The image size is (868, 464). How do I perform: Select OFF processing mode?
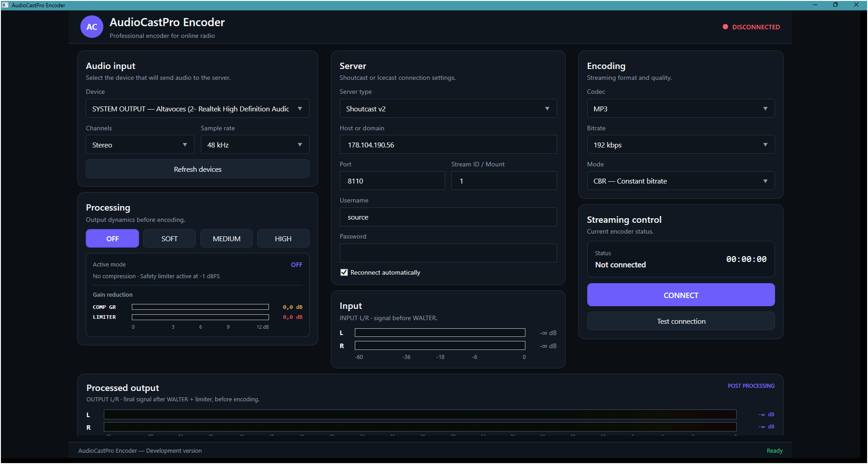112,239
